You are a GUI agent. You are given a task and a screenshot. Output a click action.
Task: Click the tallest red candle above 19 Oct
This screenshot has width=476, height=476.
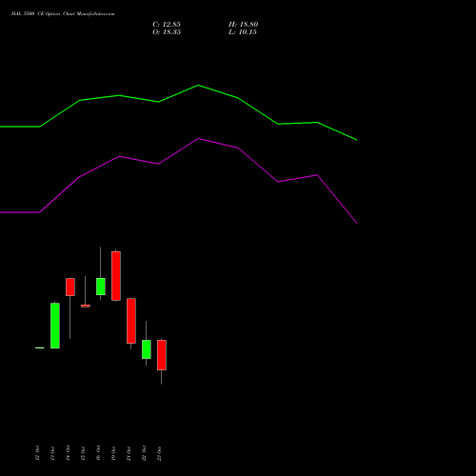[x=116, y=276]
